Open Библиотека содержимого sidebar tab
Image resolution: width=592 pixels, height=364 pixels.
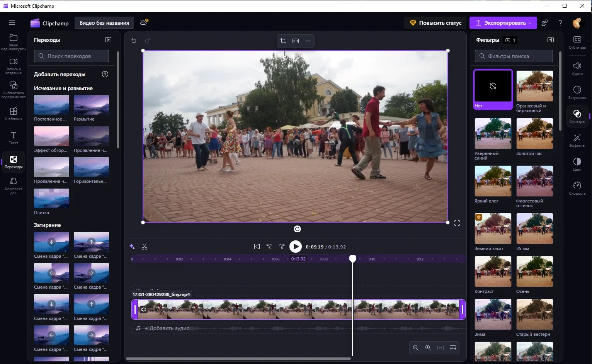(x=14, y=90)
